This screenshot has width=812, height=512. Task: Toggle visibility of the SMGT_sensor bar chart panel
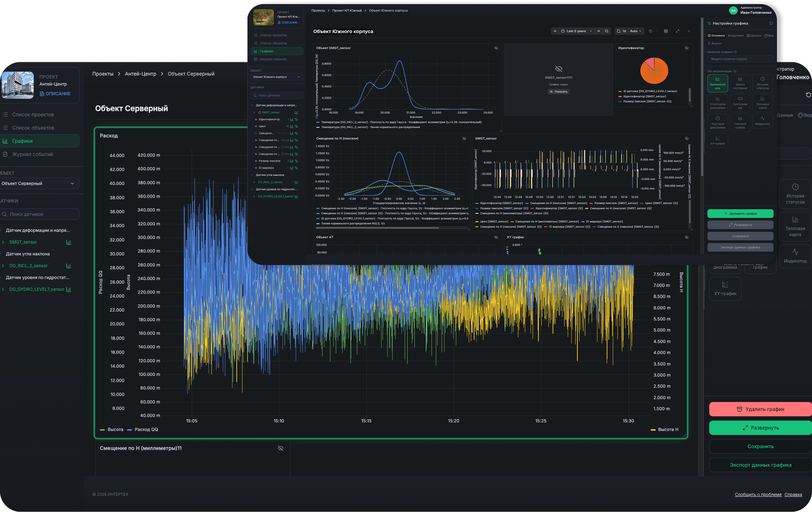pos(687,139)
